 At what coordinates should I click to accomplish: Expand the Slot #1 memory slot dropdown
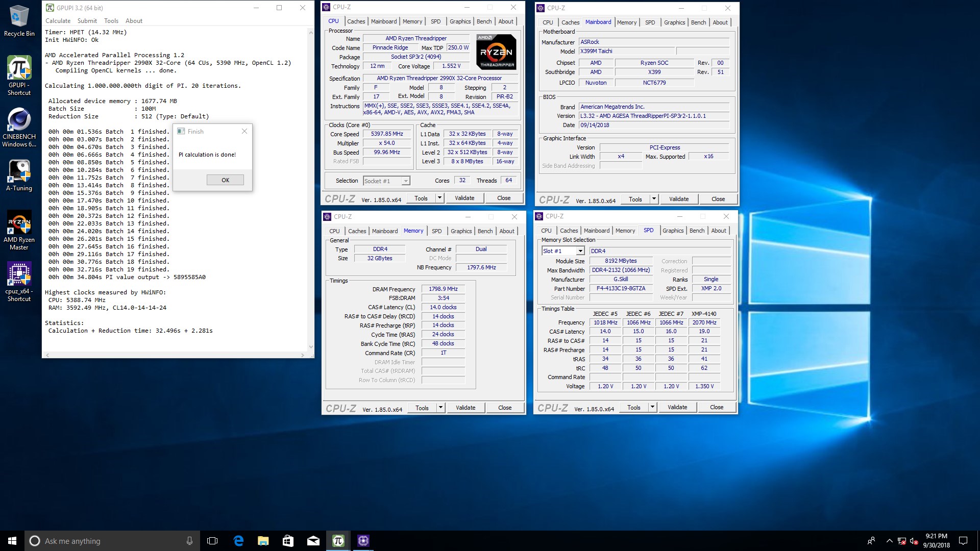tap(580, 251)
